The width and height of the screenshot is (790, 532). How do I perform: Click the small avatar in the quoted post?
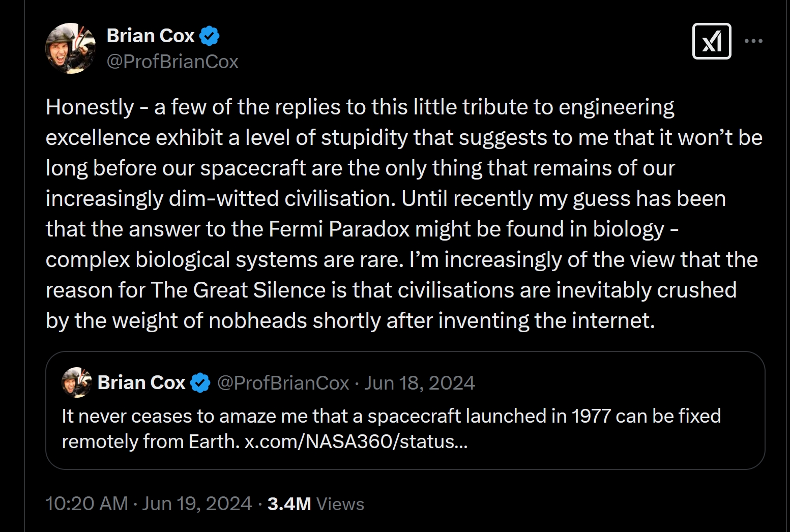pyautogui.click(x=76, y=382)
